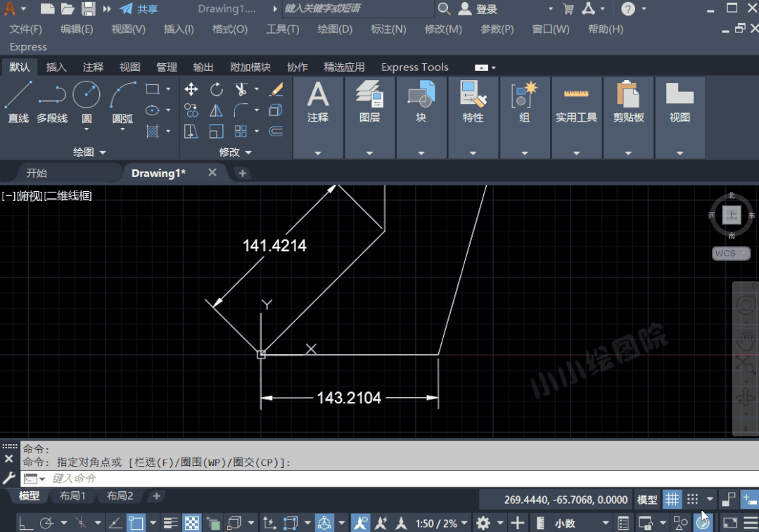The height and width of the screenshot is (532, 759).
Task: Open the Trim tool dropdown arrow
Action: pyautogui.click(x=257, y=89)
